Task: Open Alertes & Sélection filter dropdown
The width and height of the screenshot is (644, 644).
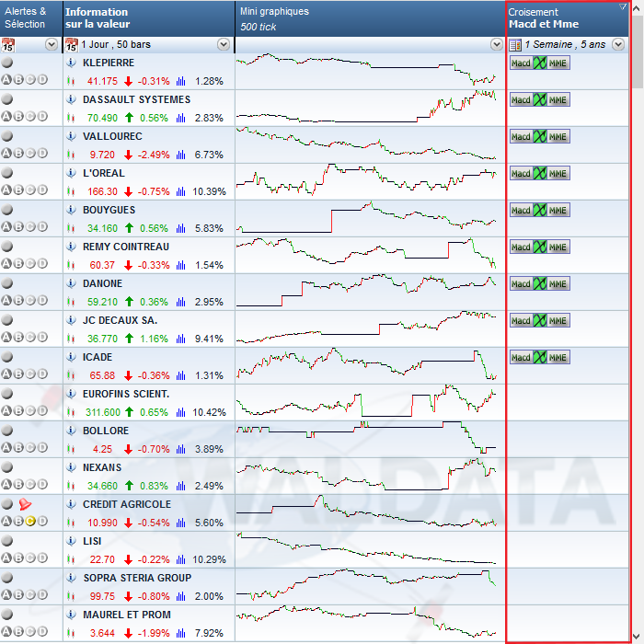Action: click(52, 44)
